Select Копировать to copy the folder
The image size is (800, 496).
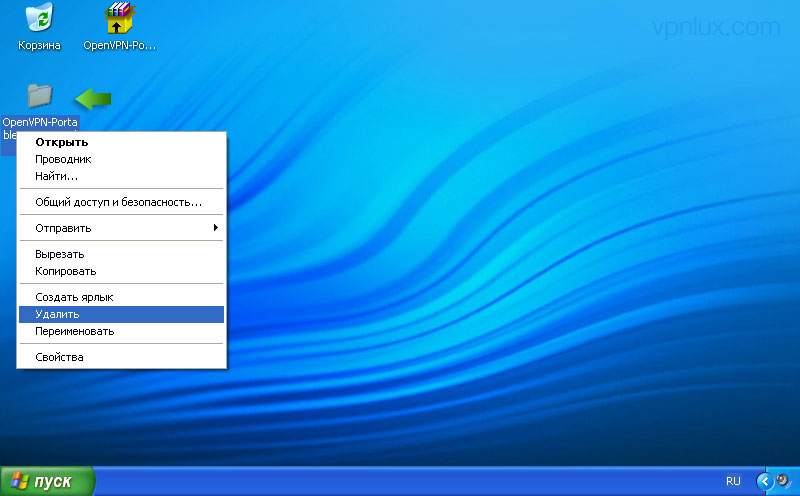pyautogui.click(x=65, y=271)
